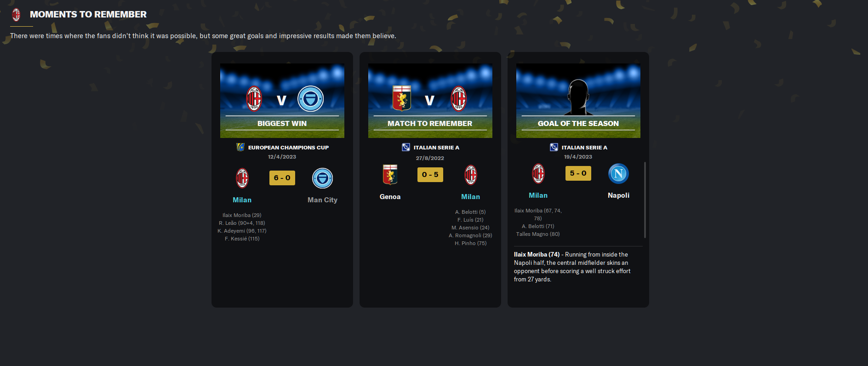Open the Man City team link
Viewport: 868px width, 366px height.
click(x=322, y=200)
